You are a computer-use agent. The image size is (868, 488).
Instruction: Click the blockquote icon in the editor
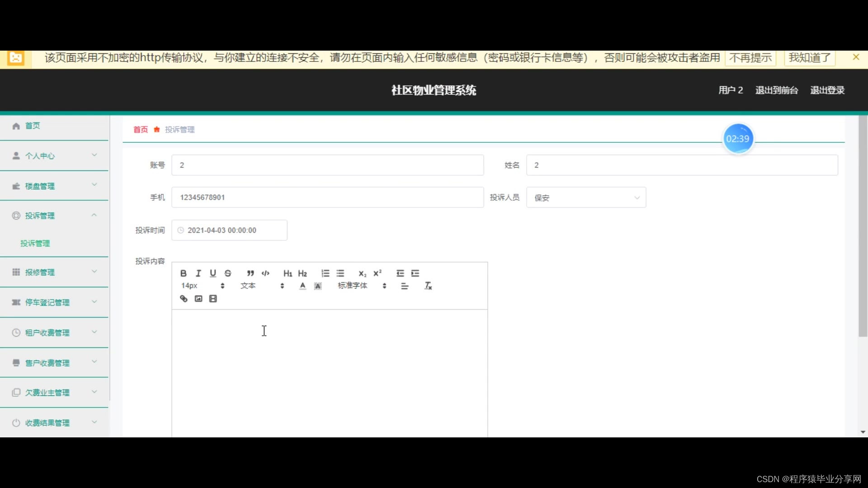click(250, 273)
